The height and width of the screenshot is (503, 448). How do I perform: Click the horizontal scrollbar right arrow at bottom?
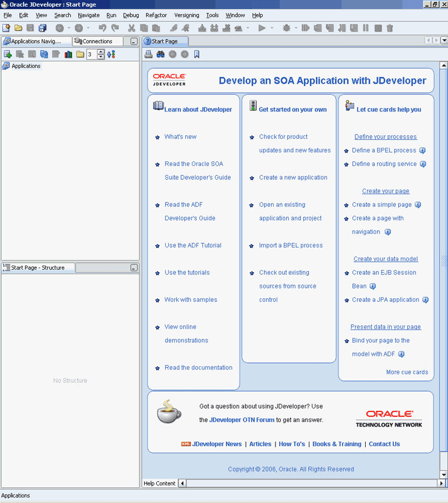(x=441, y=483)
